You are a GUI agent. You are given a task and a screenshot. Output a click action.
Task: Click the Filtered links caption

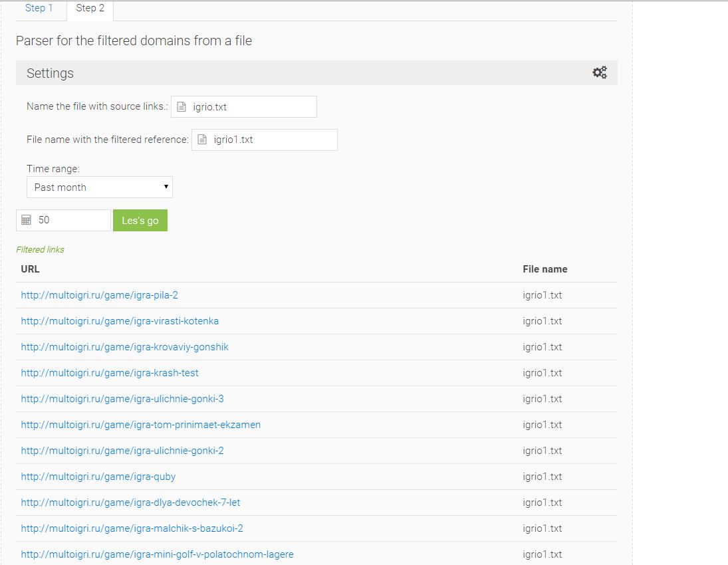[x=40, y=250]
